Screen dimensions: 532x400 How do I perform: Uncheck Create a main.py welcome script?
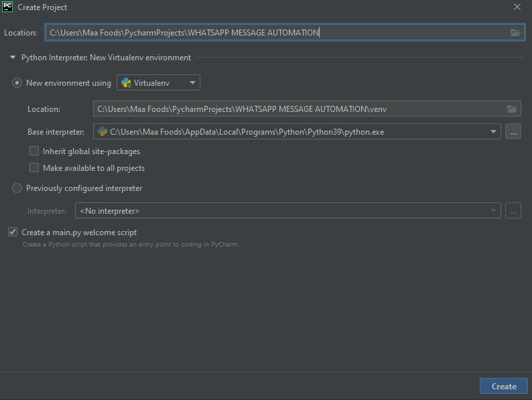click(x=13, y=232)
